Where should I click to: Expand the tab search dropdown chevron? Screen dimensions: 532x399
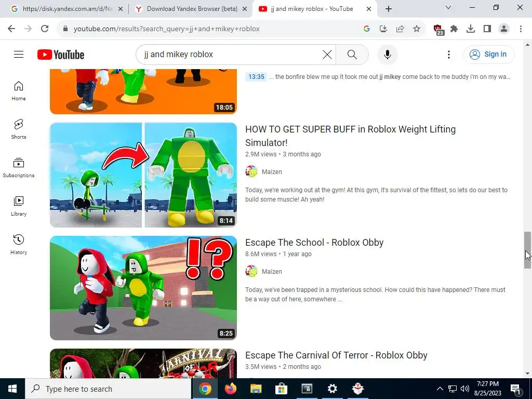click(448, 7)
